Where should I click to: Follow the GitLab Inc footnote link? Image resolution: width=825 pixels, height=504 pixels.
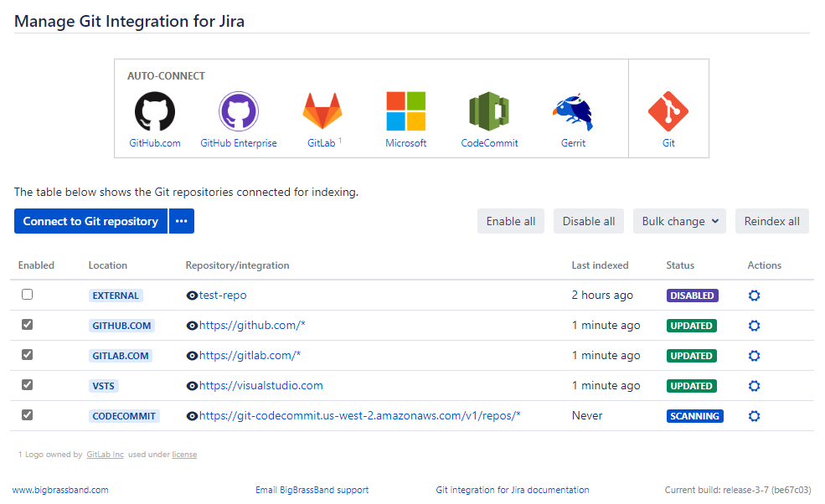(x=106, y=455)
